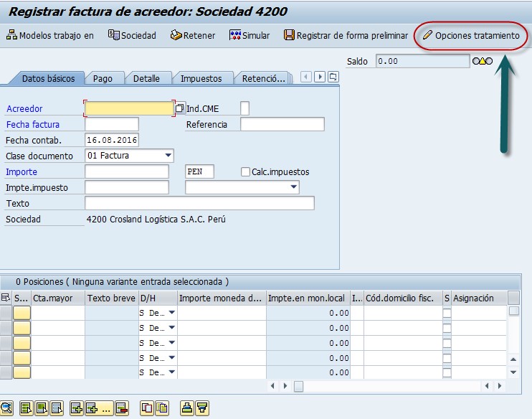Switch to the Pago tab
The image size is (532, 419).
point(103,78)
